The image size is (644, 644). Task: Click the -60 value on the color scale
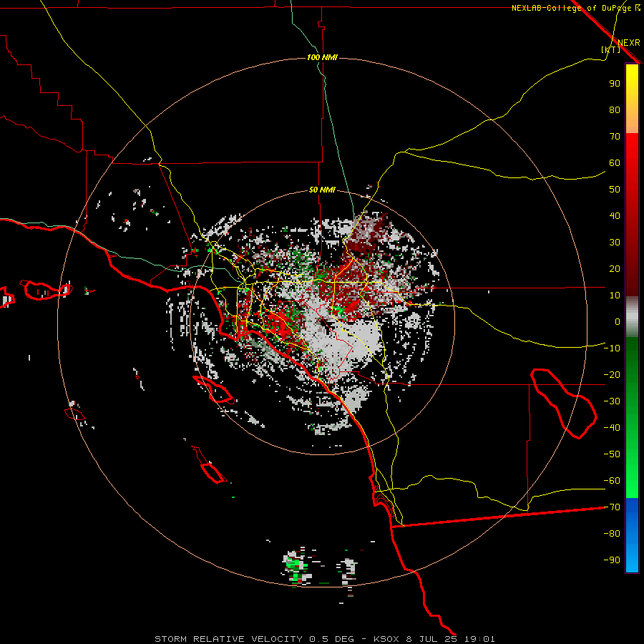pyautogui.click(x=612, y=481)
